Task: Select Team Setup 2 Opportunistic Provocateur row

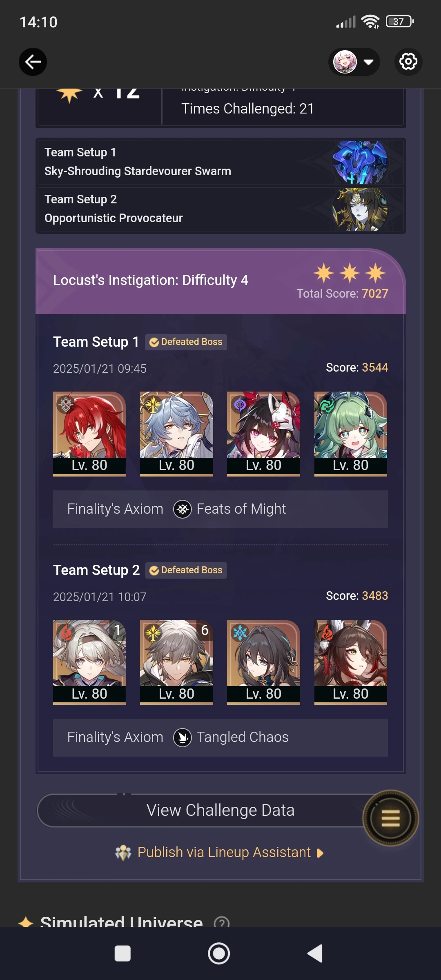Action: tap(220, 209)
